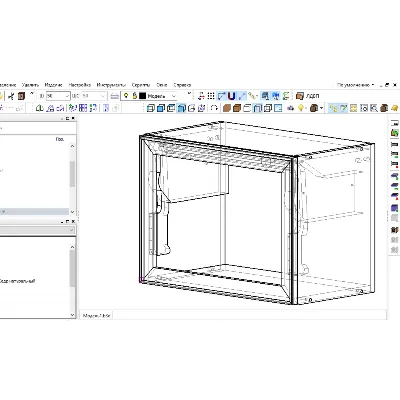Click the brown door icon beside scissors
Image resolution: width=400 pixels, height=400 pixels.
click(x=21, y=96)
